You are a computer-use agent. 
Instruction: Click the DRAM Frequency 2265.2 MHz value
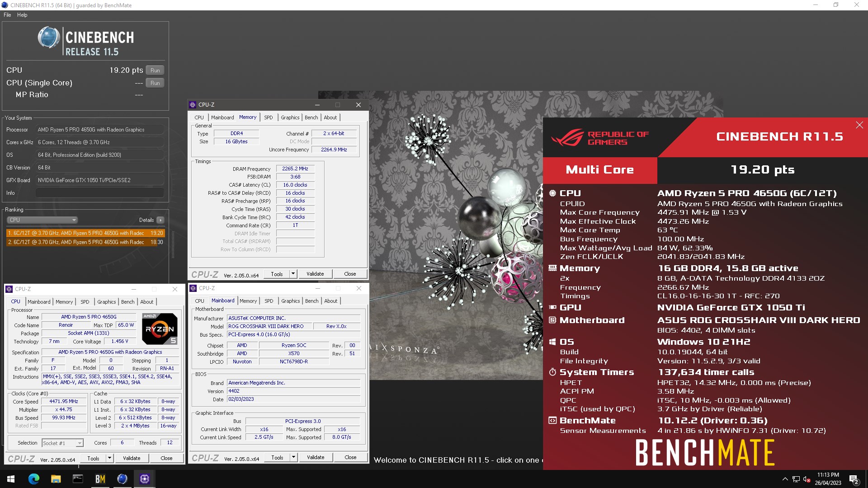[295, 169]
